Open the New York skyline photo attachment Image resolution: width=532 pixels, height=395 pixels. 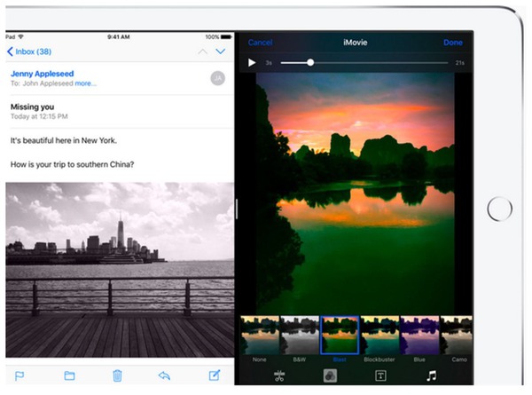pyautogui.click(x=120, y=270)
